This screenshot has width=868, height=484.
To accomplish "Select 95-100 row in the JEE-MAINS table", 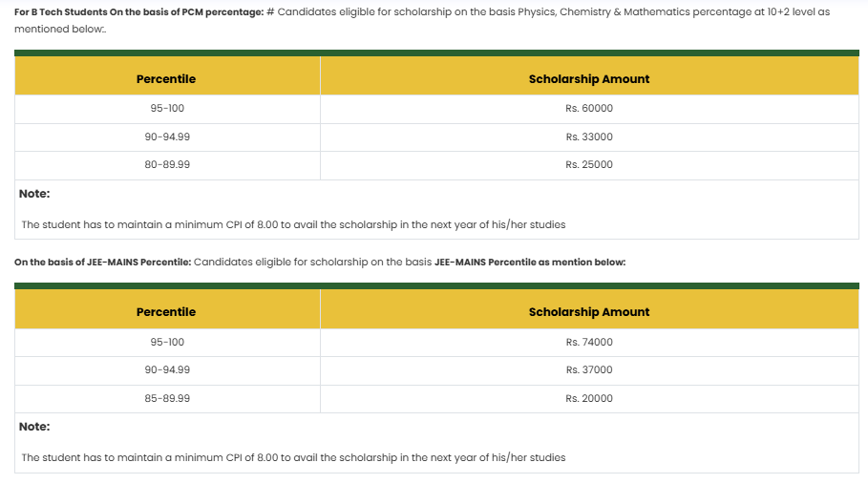I will point(167,342).
